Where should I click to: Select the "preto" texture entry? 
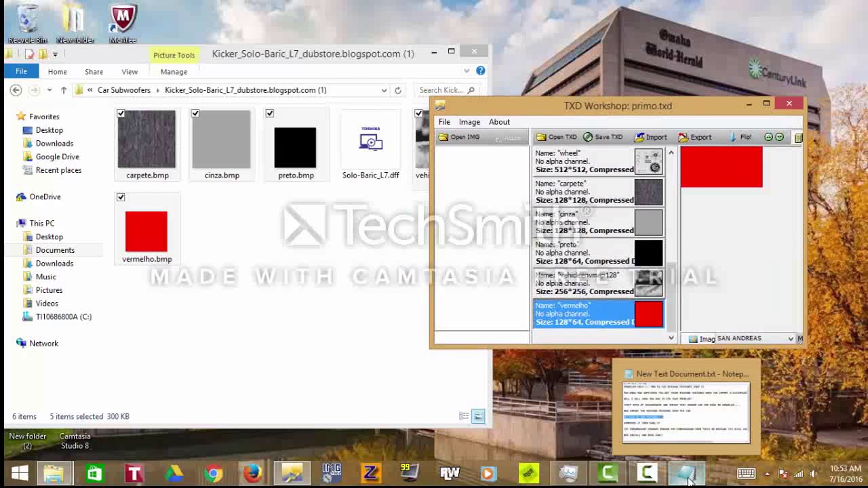click(599, 253)
